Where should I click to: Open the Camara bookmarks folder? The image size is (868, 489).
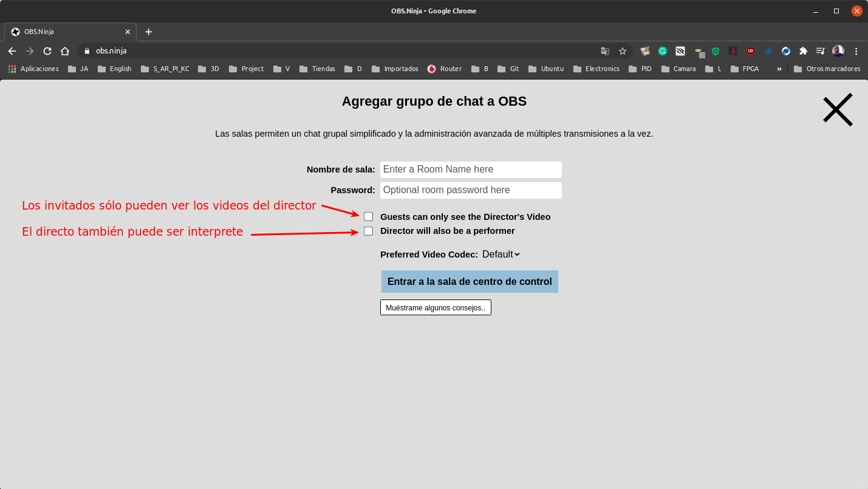coord(678,69)
